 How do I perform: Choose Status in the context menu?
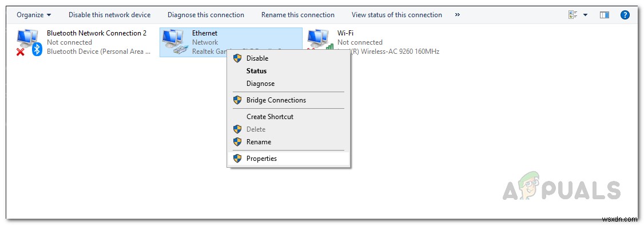pos(289,71)
